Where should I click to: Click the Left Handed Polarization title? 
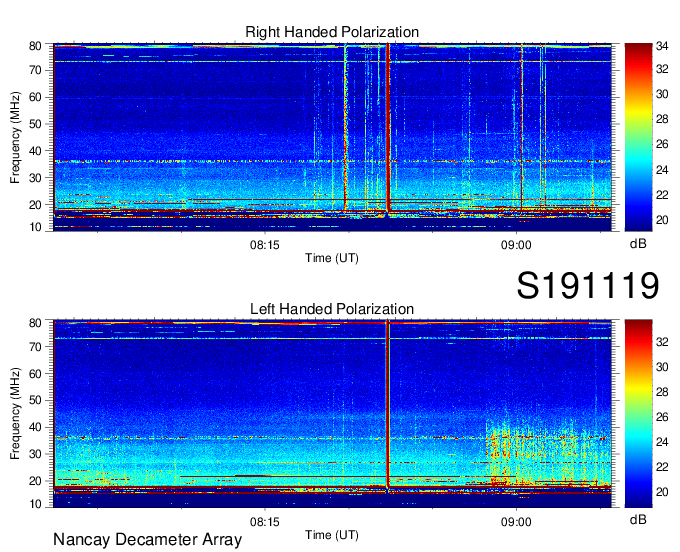(332, 309)
